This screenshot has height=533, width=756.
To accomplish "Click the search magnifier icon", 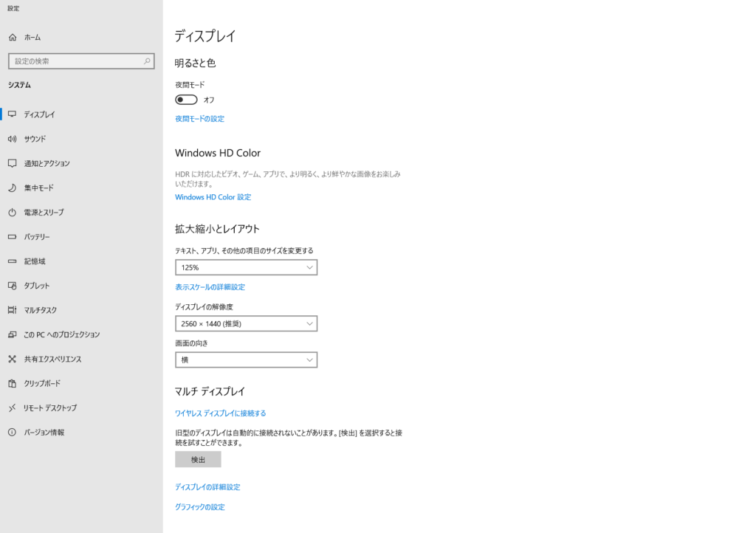I will point(147,61).
